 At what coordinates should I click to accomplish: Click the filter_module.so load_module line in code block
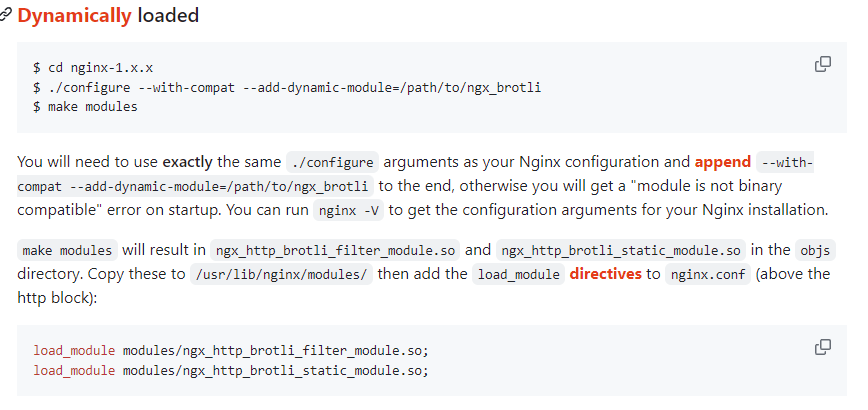tap(231, 351)
